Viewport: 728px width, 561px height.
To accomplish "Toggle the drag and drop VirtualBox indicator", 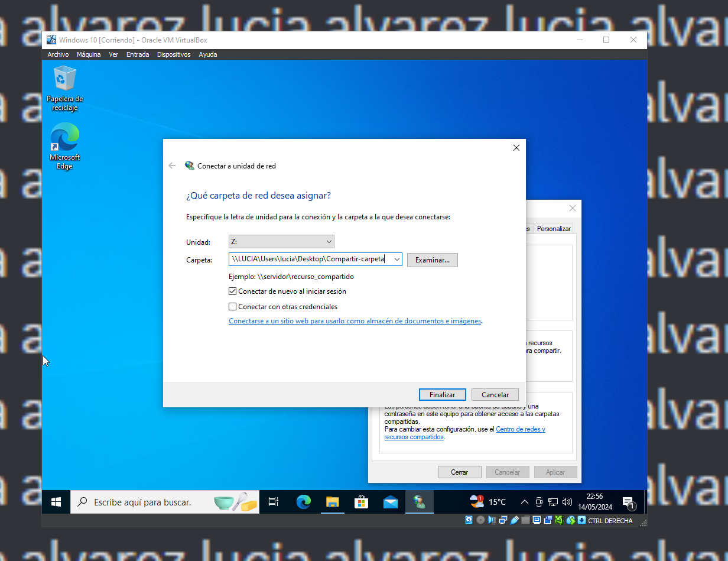I will [x=581, y=520].
